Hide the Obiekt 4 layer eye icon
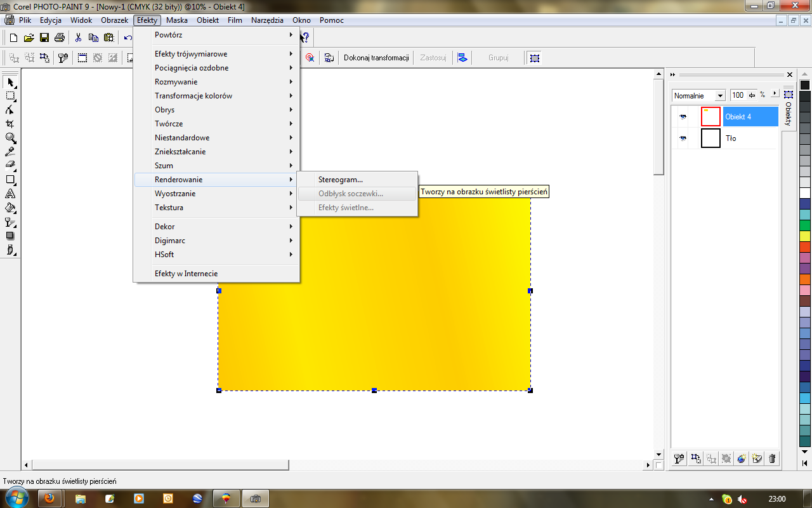Image resolution: width=812 pixels, height=508 pixels. pyautogui.click(x=683, y=117)
